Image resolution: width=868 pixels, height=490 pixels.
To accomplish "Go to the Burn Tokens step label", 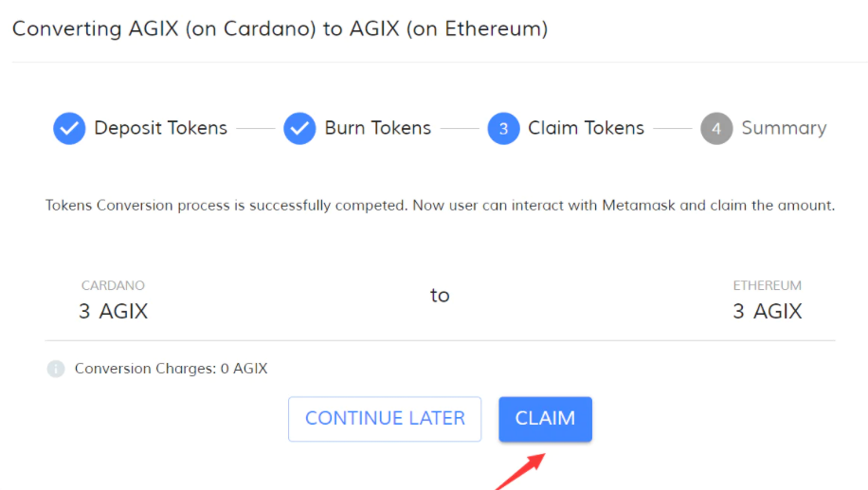I will 377,128.
